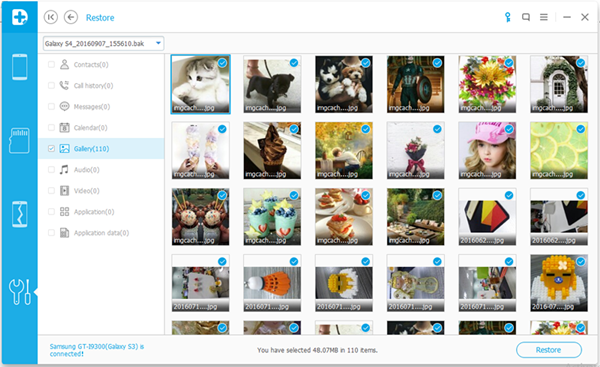The height and width of the screenshot is (367, 600).
Task: Click the Application grid icon
Action: 64,212
